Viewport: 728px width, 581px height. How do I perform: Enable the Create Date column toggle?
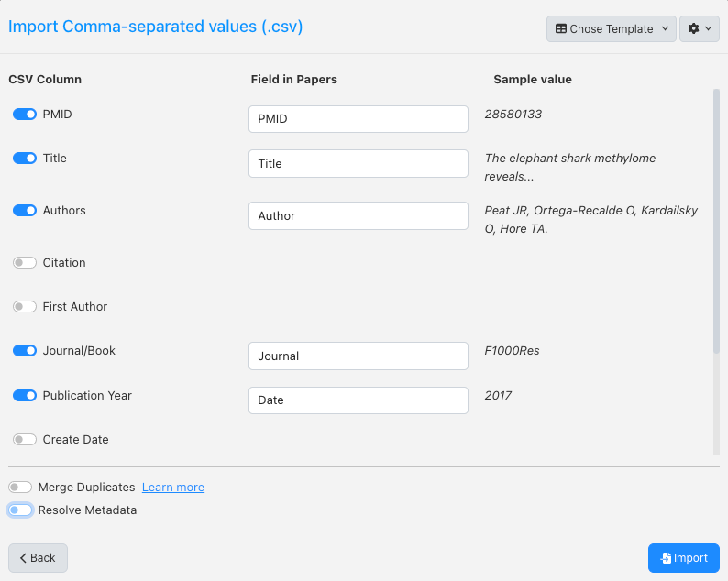[x=25, y=440]
